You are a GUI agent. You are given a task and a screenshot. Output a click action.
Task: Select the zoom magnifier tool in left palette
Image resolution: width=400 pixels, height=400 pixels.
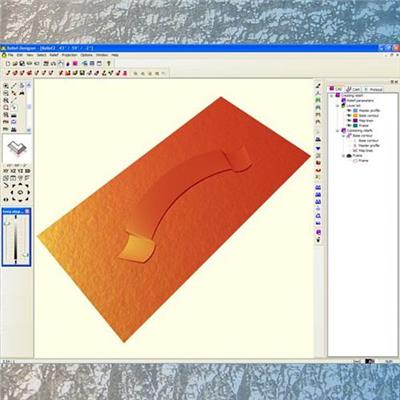[x=6, y=86]
